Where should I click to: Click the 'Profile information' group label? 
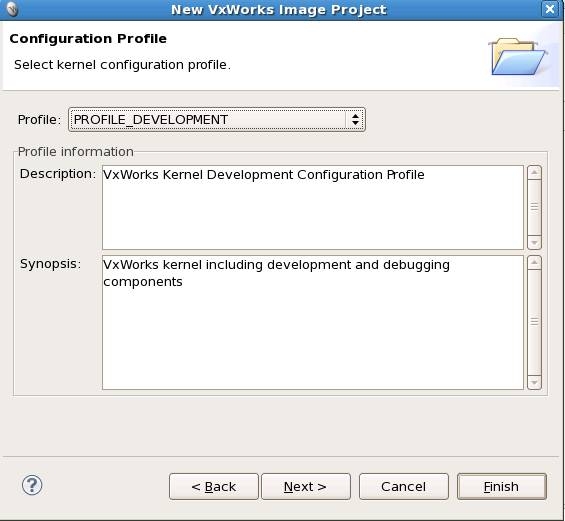(x=76, y=152)
